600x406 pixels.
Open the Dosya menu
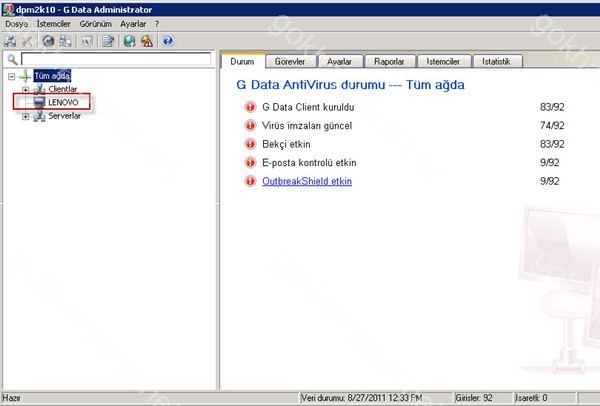[17, 23]
